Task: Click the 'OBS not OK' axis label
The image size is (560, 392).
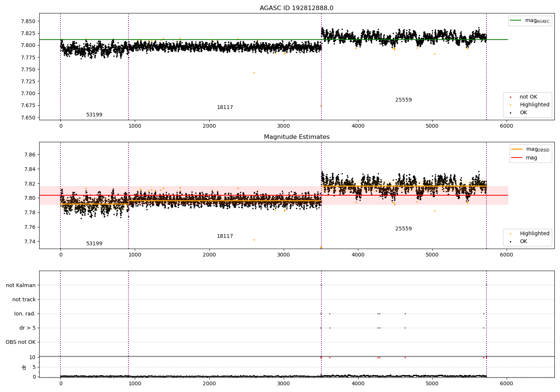Action: [21, 342]
